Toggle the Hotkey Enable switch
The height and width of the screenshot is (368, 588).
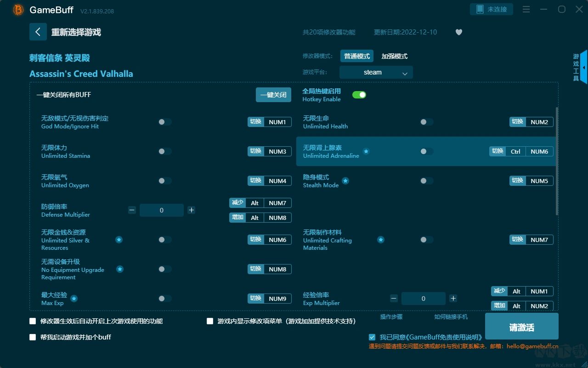point(359,95)
